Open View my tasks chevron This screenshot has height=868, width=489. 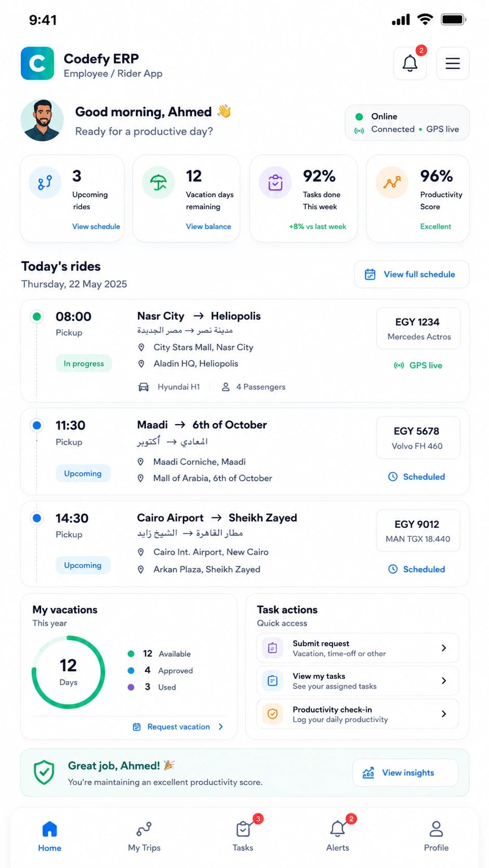pos(444,681)
